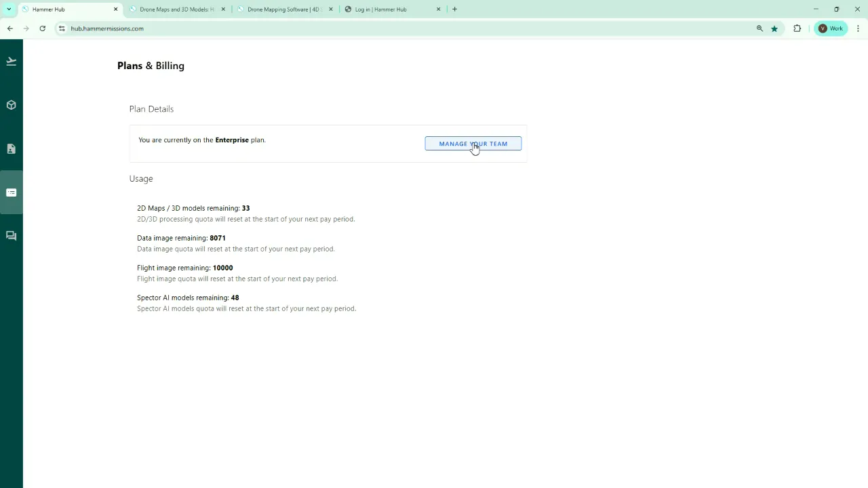Switch to Drone Mapping Software tab
The width and height of the screenshot is (868, 488).
click(284, 9)
